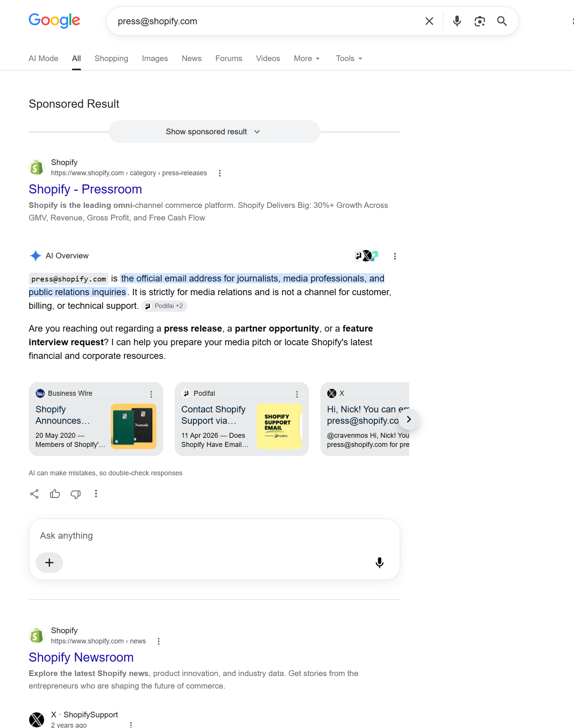Clear the search box text
This screenshot has width=574, height=728.
coord(429,21)
